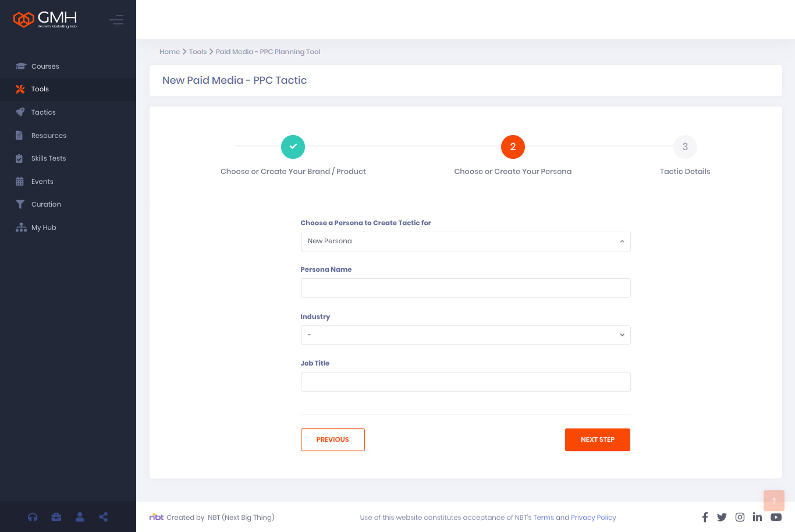Click the New Paid Media - PPC Tactic heading
The height and width of the screenshot is (532, 795).
point(235,80)
